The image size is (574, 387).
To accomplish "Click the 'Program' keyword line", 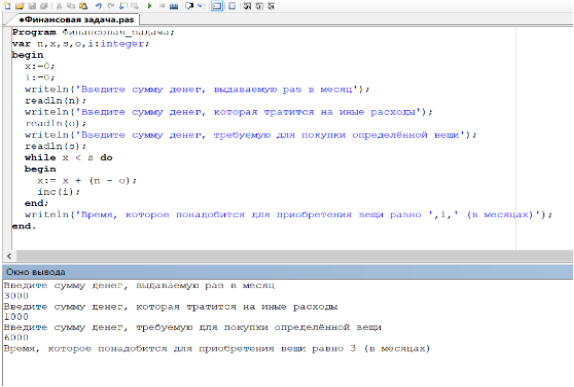I will (x=93, y=32).
